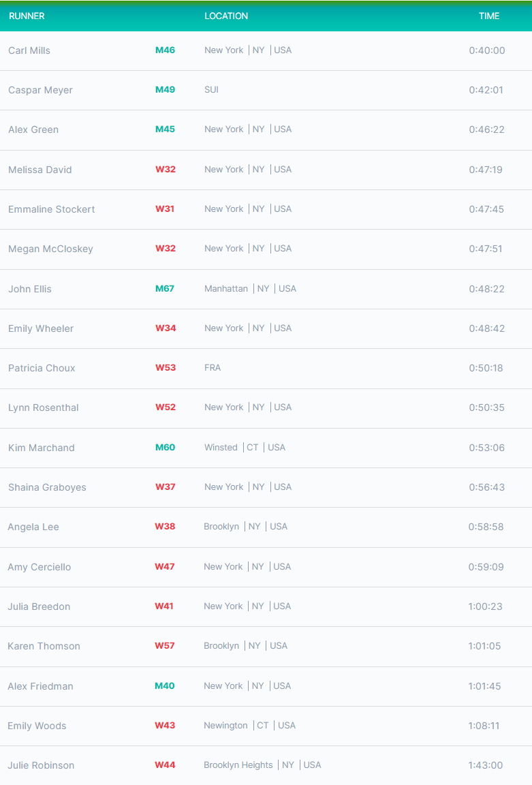The width and height of the screenshot is (532, 785).
Task: Select Lynn Rosenthal's time 0:50:35
Action: (486, 407)
